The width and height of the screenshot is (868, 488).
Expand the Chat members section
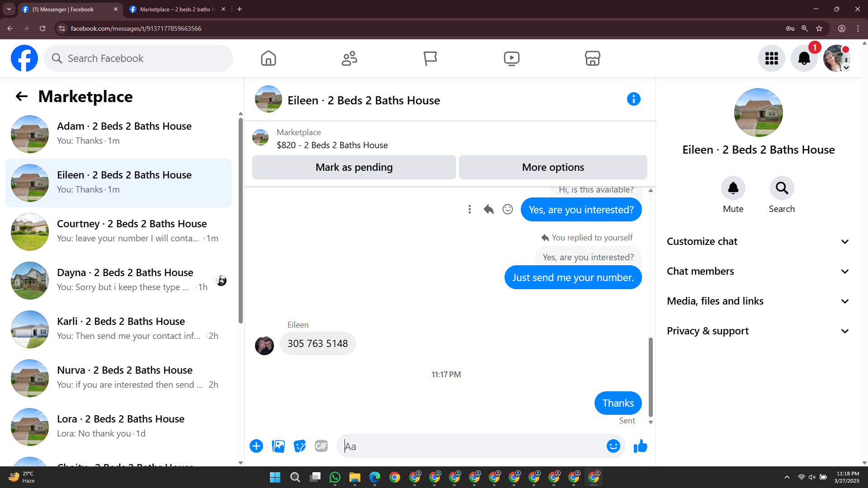(x=758, y=271)
